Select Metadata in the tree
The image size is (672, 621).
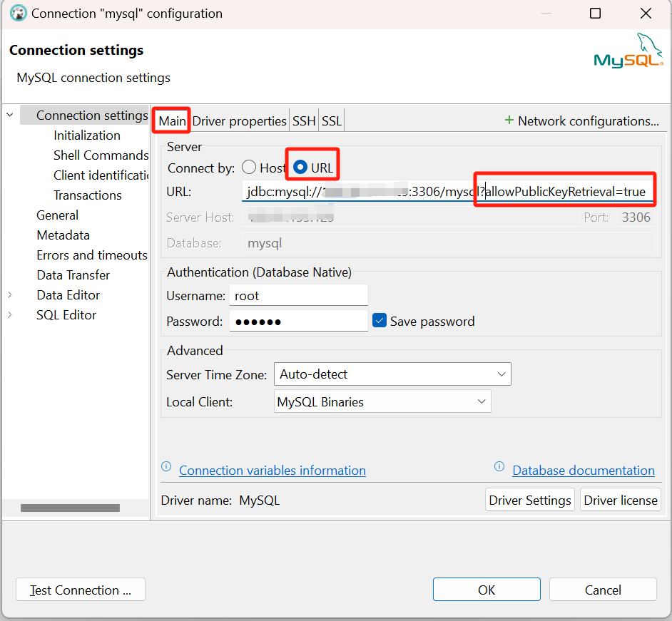[x=63, y=235]
